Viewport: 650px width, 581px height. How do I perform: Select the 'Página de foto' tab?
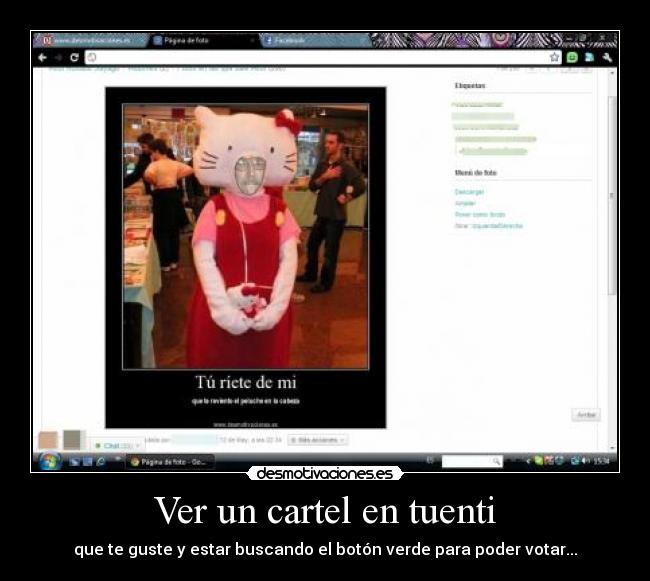click(202, 40)
